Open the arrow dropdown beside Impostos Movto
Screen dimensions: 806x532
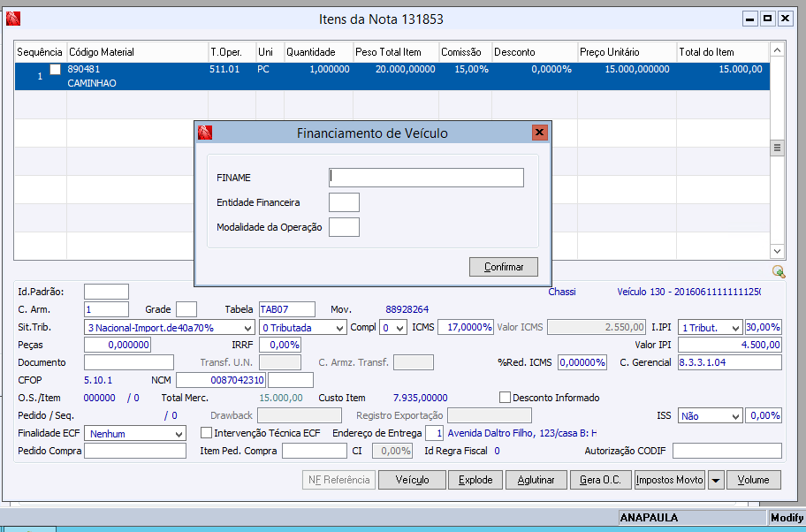click(716, 480)
